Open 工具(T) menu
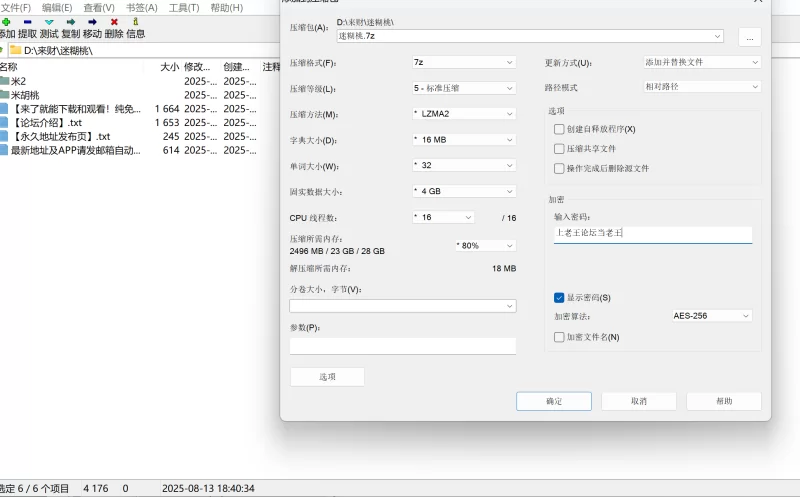 point(184,8)
